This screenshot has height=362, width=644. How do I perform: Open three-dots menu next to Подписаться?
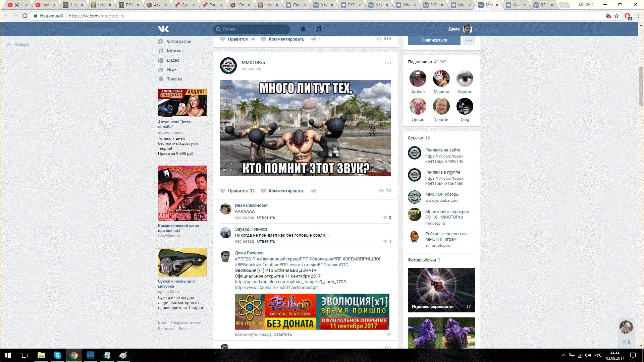tap(469, 40)
